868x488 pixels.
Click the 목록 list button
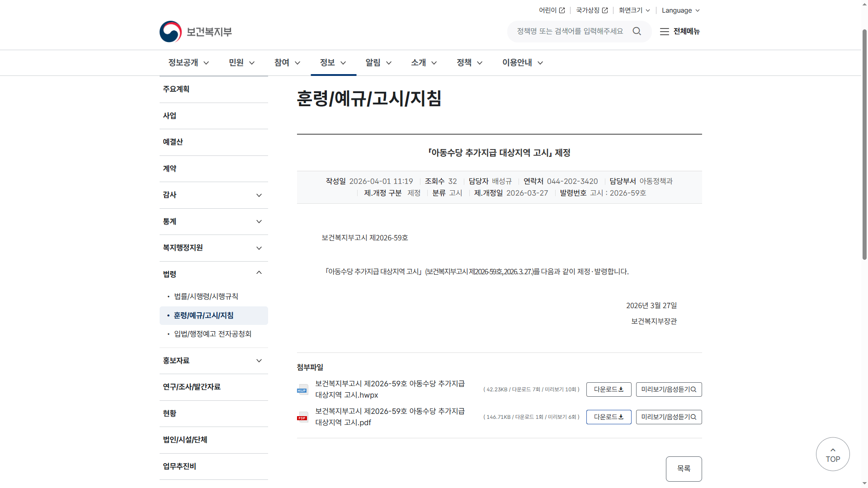coord(684,469)
